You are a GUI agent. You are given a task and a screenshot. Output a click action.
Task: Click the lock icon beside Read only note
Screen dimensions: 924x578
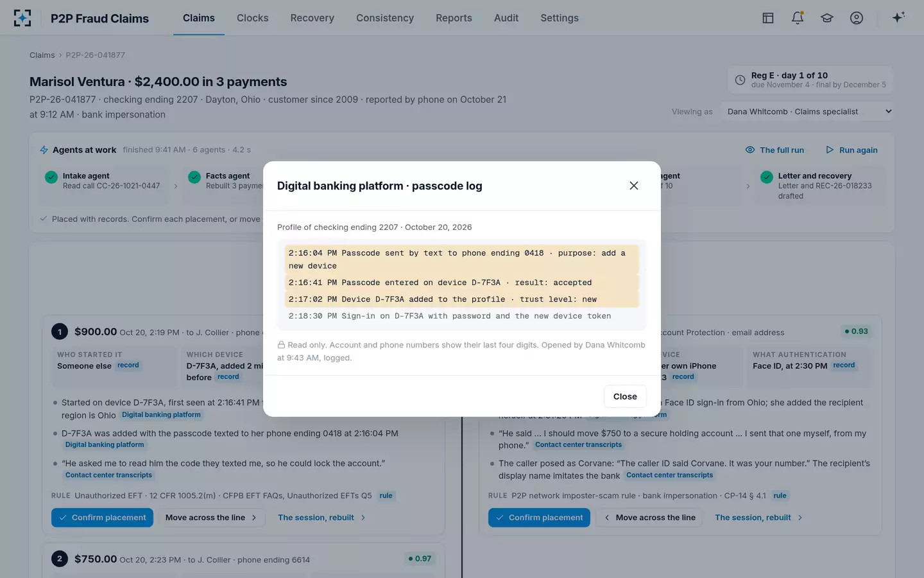point(281,345)
